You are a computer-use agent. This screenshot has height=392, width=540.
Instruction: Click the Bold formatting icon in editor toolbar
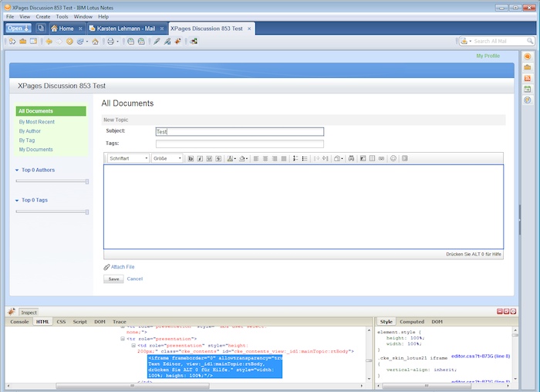coord(191,158)
